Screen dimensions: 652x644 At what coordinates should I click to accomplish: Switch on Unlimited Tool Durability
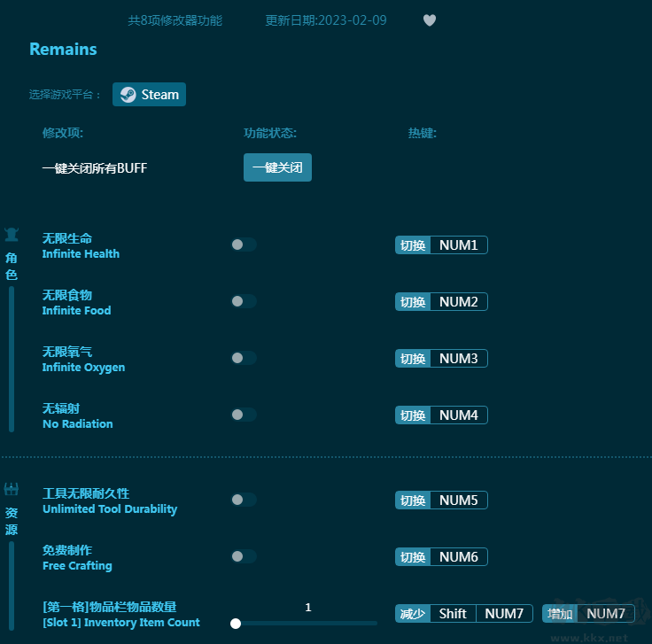[x=243, y=500]
